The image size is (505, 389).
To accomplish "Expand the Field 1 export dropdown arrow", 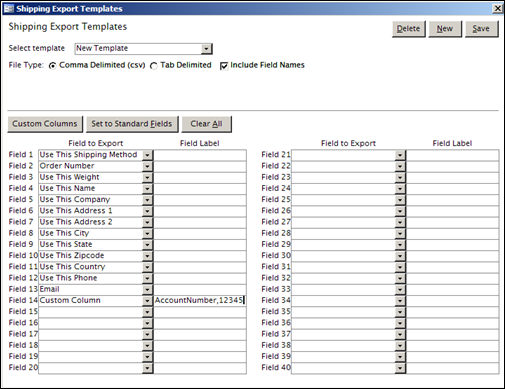I will 147,155.
